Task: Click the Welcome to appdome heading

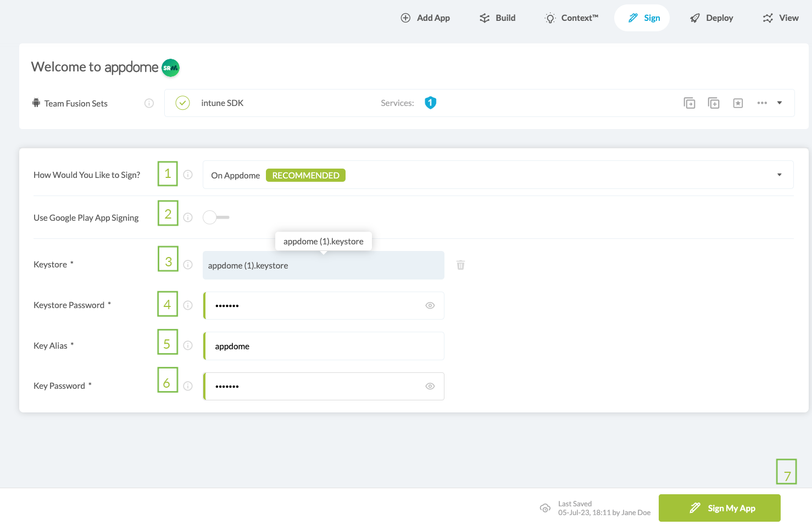Action: coord(94,67)
